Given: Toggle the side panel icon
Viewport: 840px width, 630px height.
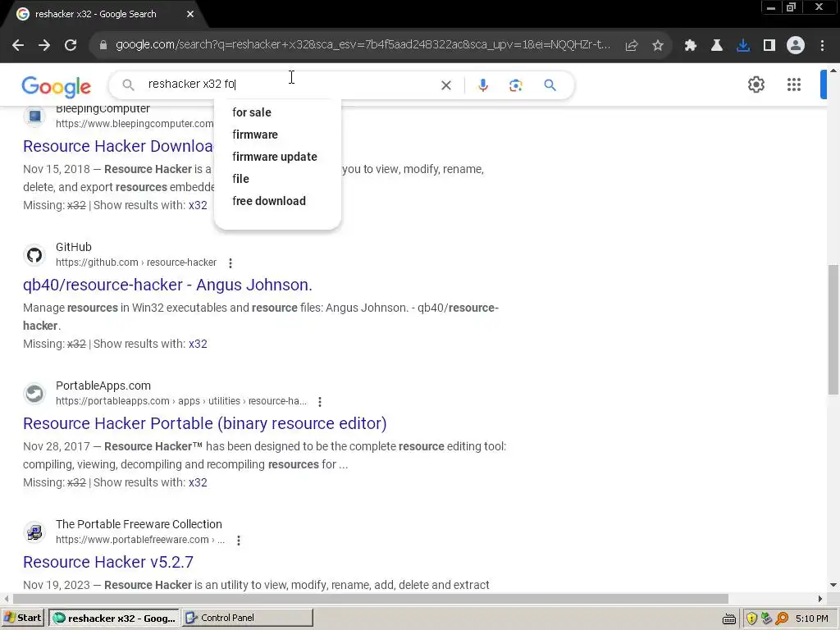Looking at the screenshot, I should pyautogui.click(x=769, y=46).
